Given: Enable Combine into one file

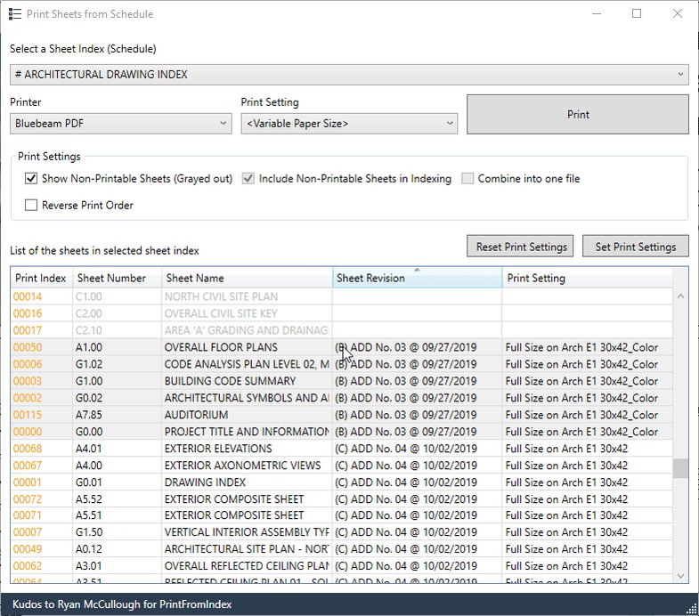Looking at the screenshot, I should pyautogui.click(x=467, y=179).
